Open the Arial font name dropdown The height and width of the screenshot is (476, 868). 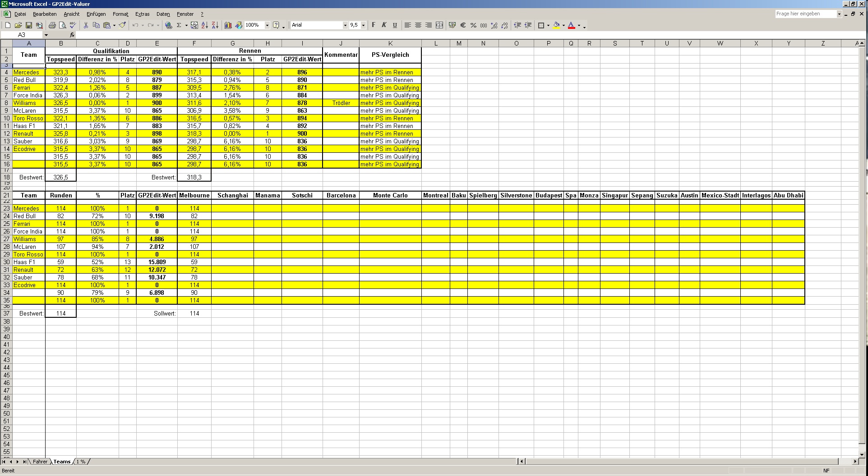coord(345,25)
